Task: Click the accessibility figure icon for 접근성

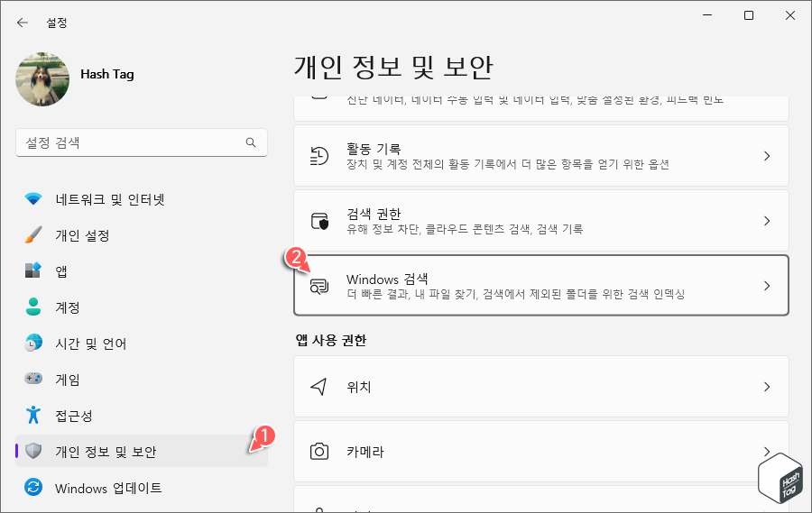Action: click(x=33, y=415)
